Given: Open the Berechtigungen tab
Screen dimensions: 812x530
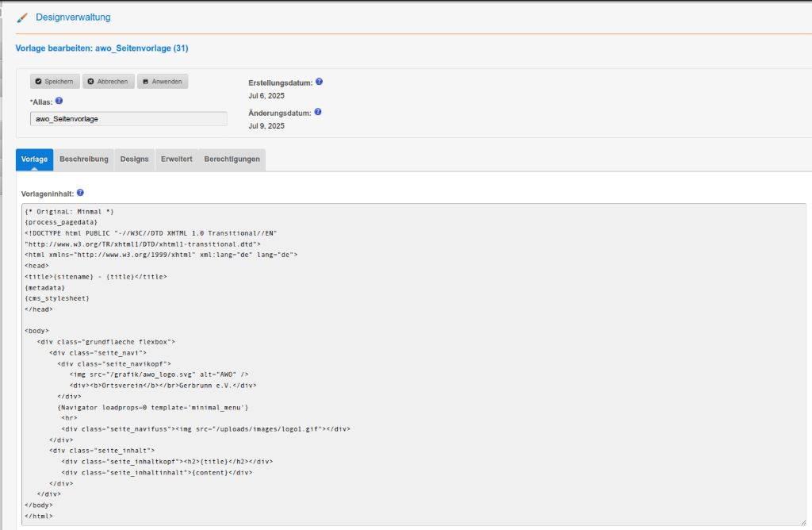Looking at the screenshot, I should (232, 159).
